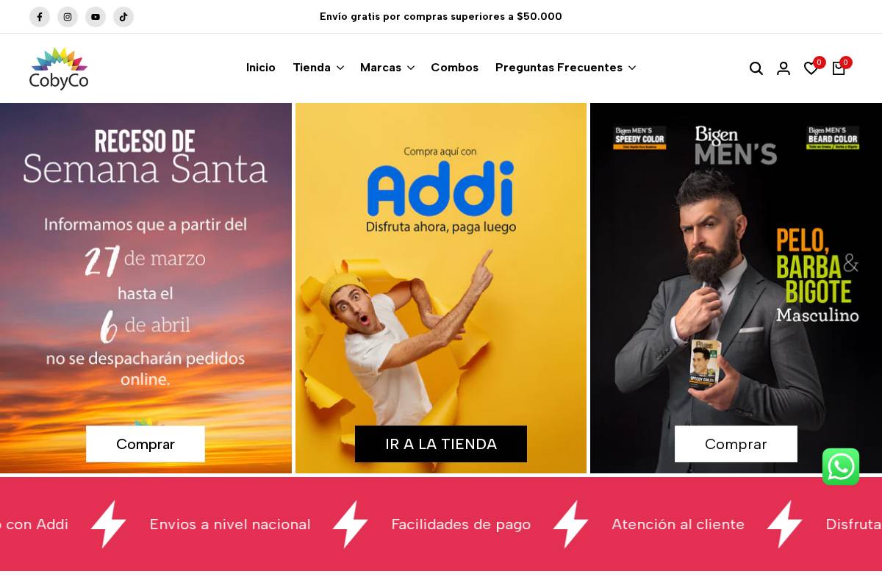Expand the Marcas dropdown menu
Viewport: 882px width, 588px height.
pos(387,68)
